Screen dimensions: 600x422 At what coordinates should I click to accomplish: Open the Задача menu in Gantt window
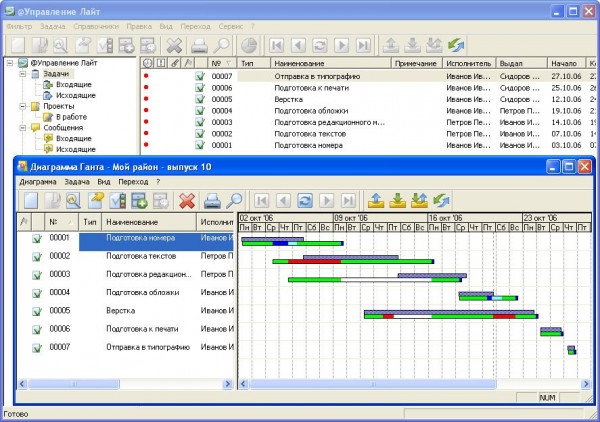coord(77,182)
